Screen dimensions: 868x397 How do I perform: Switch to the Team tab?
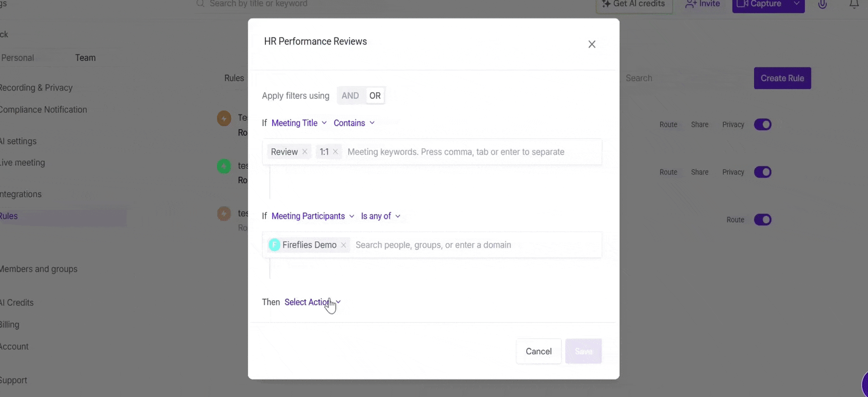[x=85, y=58]
